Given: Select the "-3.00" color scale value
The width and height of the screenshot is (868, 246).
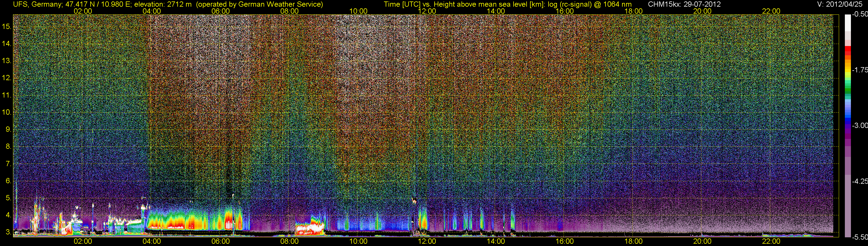Looking at the screenshot, I should point(860,126).
